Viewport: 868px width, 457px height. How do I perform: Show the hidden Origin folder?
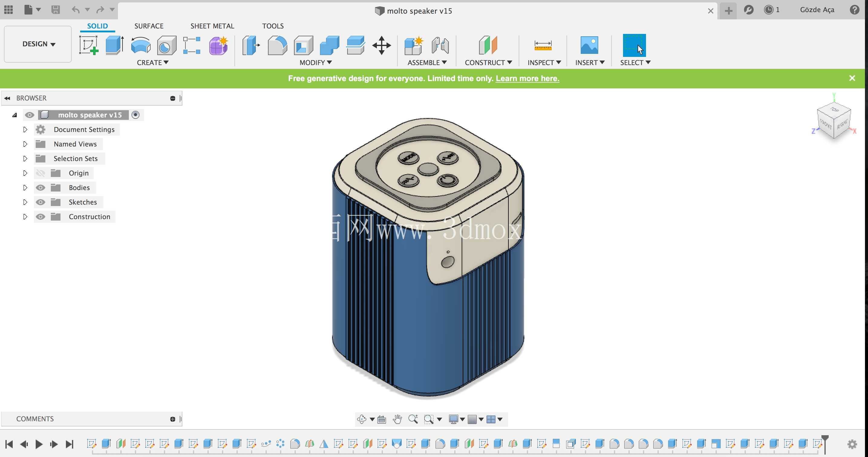pos(41,173)
